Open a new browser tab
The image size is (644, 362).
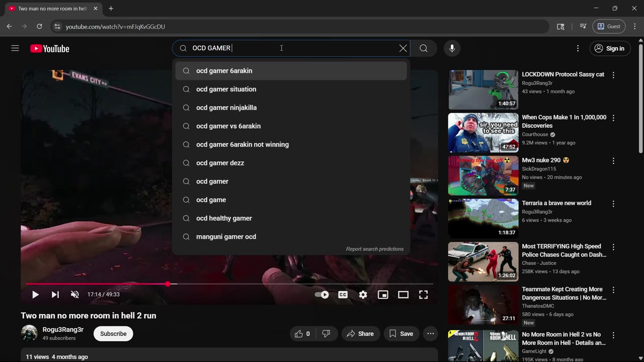[111, 9]
